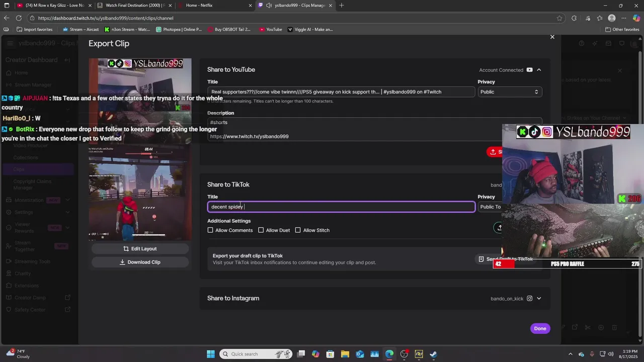Click the Instagram icon next to bando_on_kick
The width and height of the screenshot is (644, 362).
pyautogui.click(x=529, y=299)
